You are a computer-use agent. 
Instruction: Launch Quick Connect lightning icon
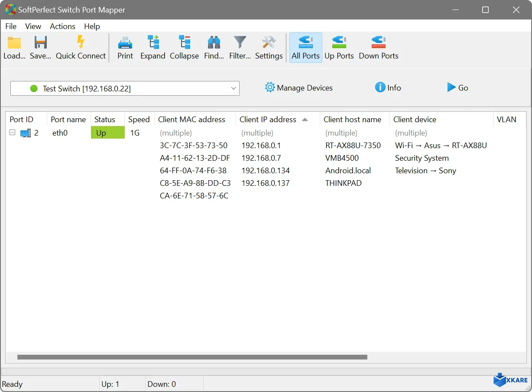(81, 42)
